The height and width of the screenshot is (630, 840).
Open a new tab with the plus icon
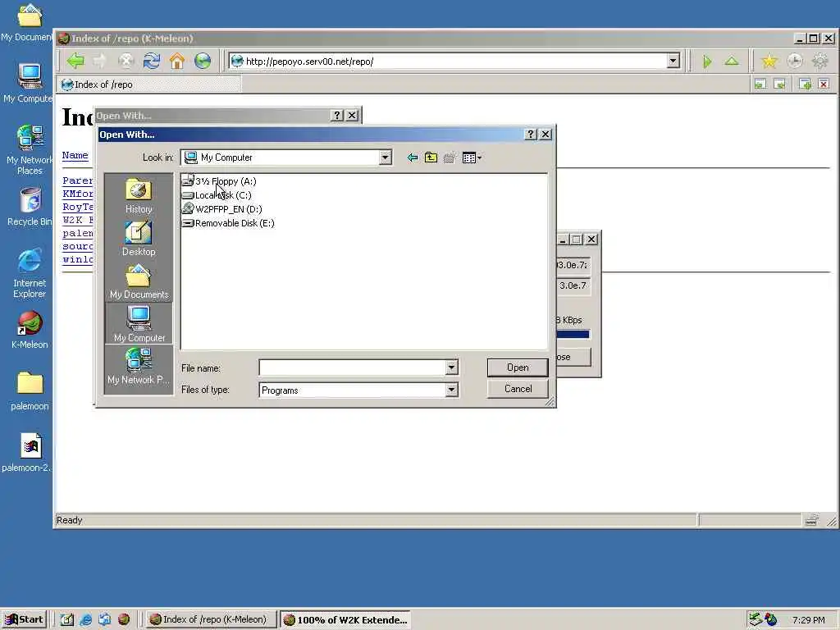pyautogui.click(x=805, y=84)
